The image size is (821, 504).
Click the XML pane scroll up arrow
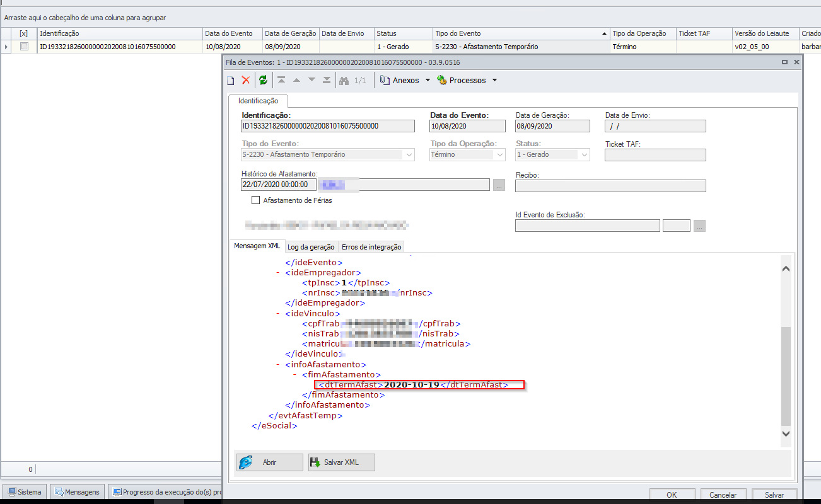[x=786, y=268]
